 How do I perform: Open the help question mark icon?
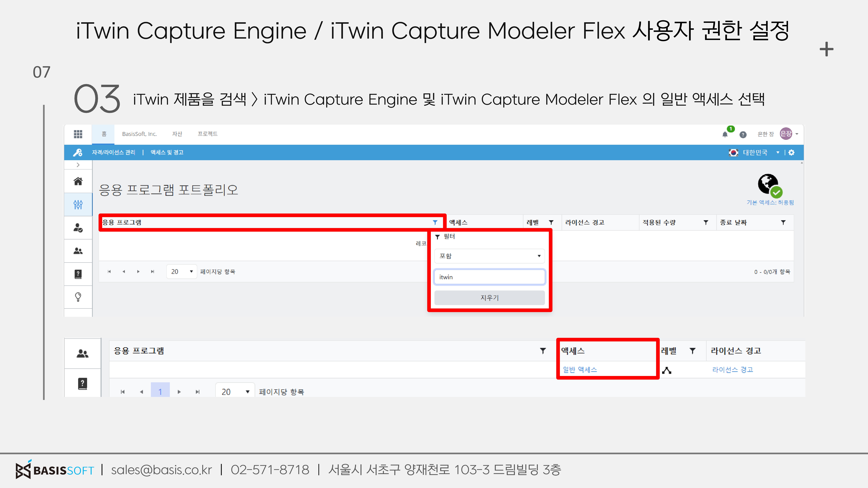tap(743, 135)
